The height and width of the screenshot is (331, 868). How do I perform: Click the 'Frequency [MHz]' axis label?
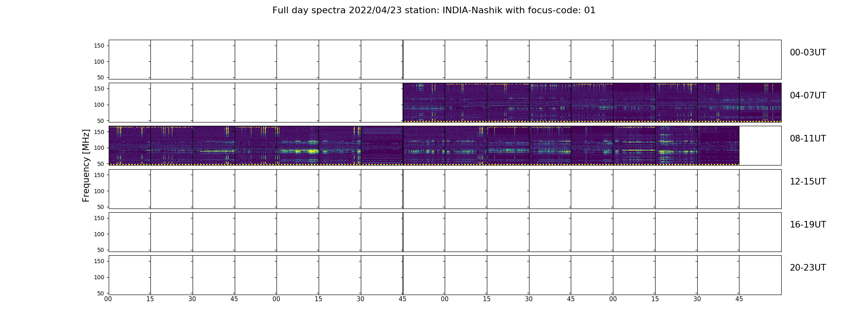pyautogui.click(x=86, y=165)
